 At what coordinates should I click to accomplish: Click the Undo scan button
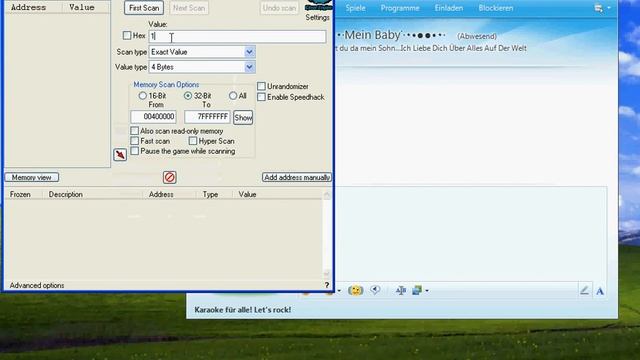pos(279,8)
